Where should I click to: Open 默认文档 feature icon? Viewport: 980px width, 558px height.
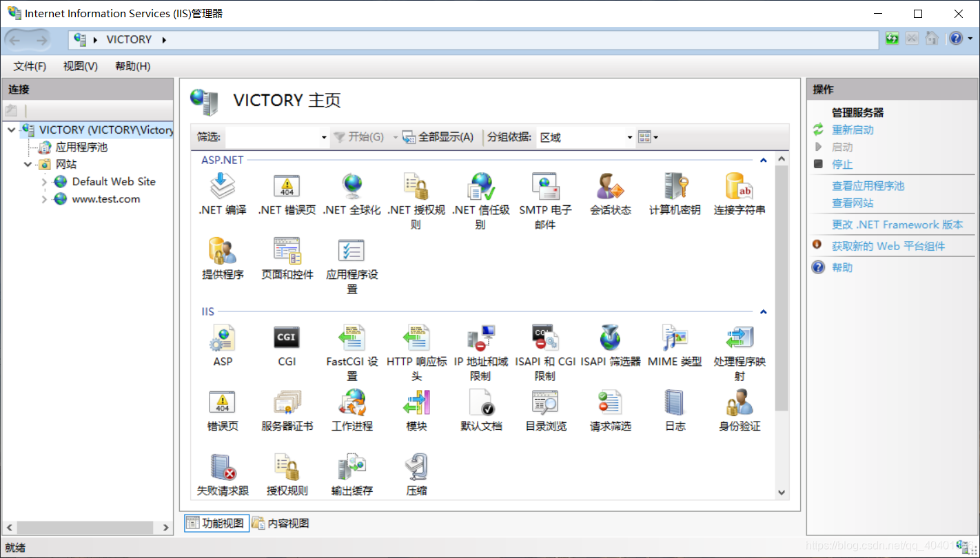point(480,402)
